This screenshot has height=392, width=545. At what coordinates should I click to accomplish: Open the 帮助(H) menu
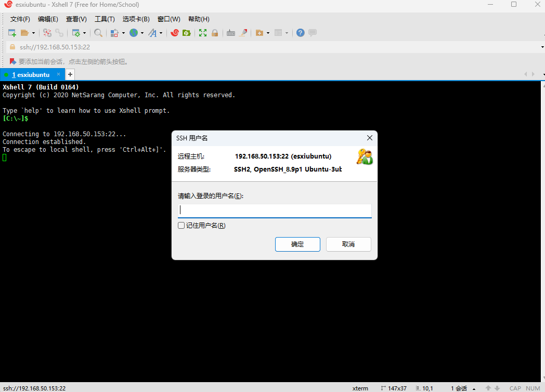pyautogui.click(x=199, y=19)
